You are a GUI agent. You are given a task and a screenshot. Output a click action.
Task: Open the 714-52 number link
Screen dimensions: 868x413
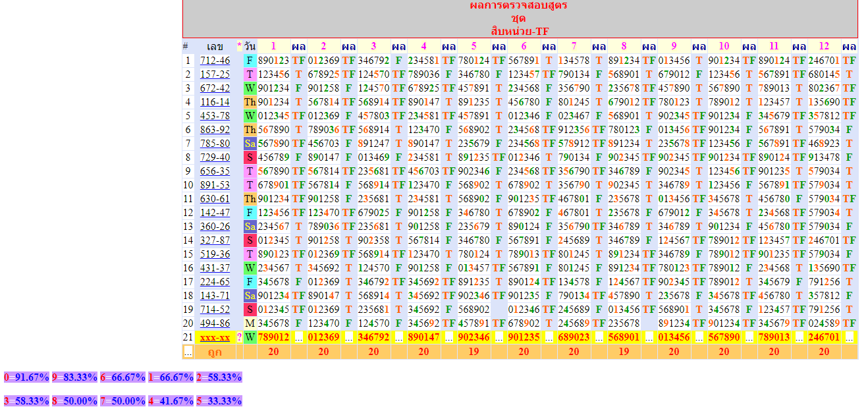215,310
